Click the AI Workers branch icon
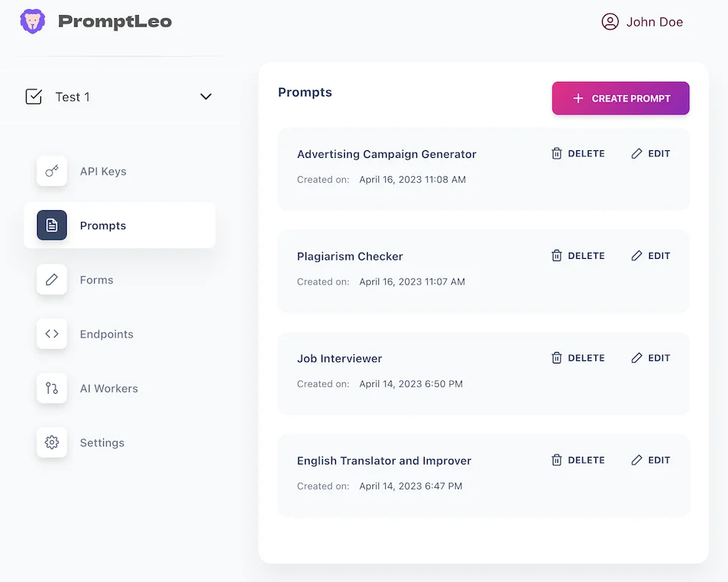This screenshot has width=728, height=582. point(52,389)
